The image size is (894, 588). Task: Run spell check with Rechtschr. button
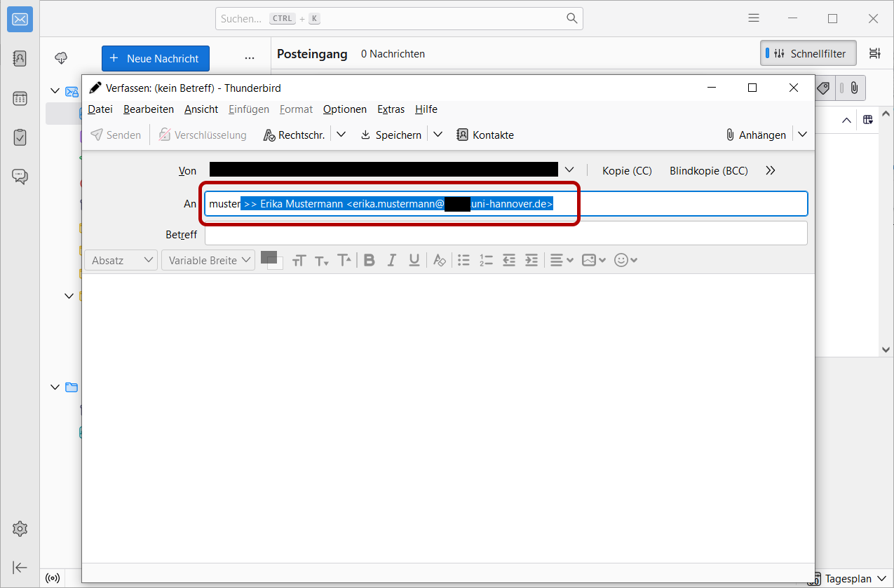(294, 135)
